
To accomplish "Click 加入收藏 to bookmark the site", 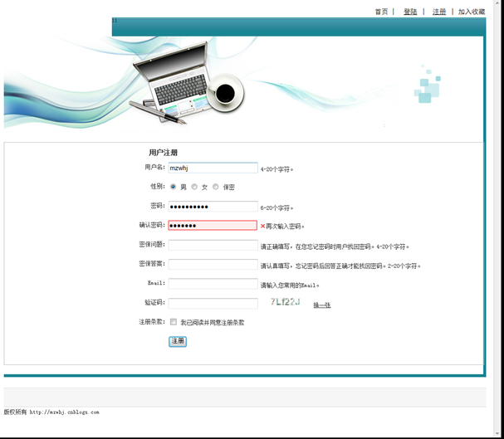I will pos(471,12).
